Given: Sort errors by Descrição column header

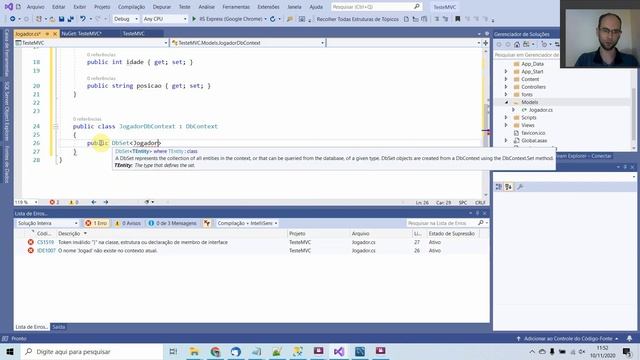Looking at the screenshot, I should (x=69, y=233).
